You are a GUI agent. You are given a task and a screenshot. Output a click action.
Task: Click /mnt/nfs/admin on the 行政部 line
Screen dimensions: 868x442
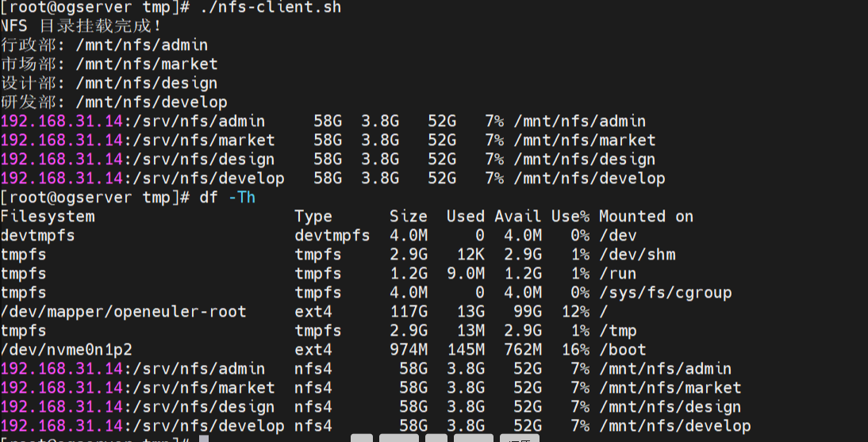pyautogui.click(x=142, y=45)
